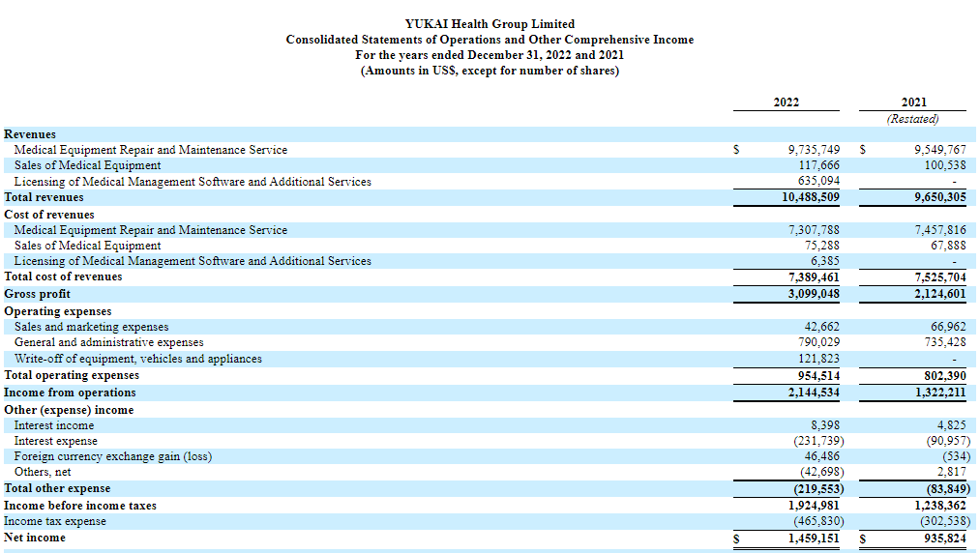Click the write-off value 121,823
The width and height of the screenshot is (980, 553).
tap(818, 359)
